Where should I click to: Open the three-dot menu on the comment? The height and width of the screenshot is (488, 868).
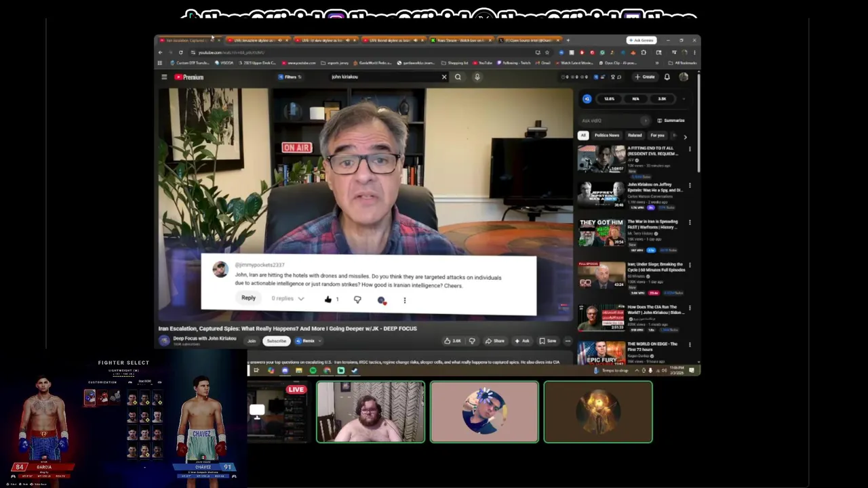coord(405,300)
